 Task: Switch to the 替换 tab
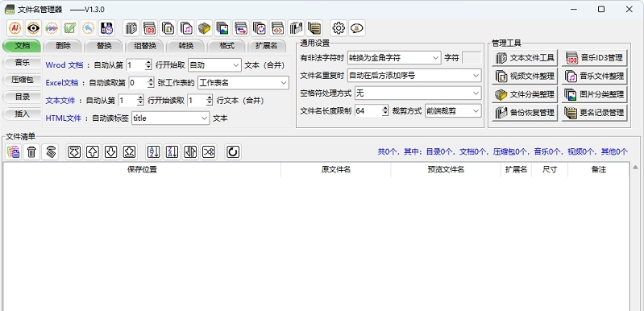click(104, 46)
